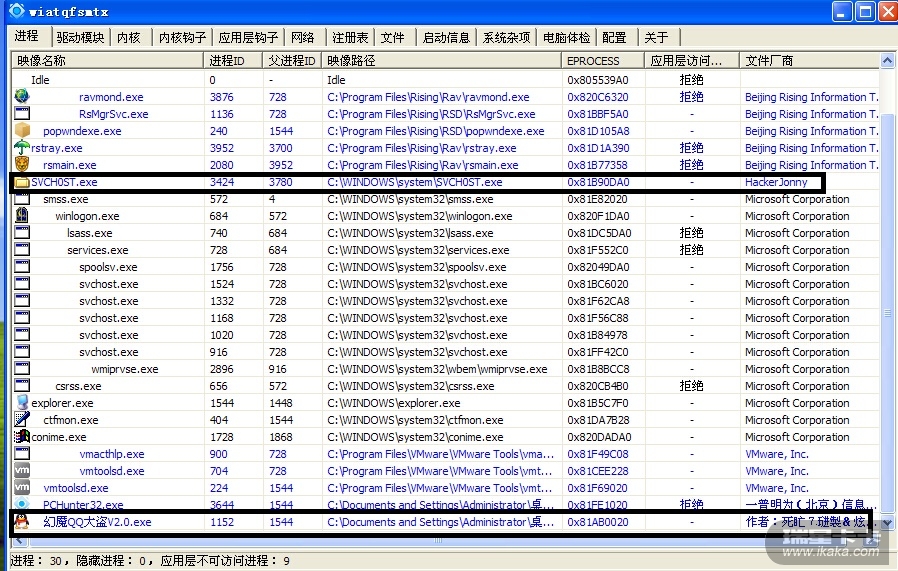Image resolution: width=898 pixels, height=571 pixels.
Task: Click the vmtoolsd.exe PID 704 vm icon
Action: (x=22, y=470)
